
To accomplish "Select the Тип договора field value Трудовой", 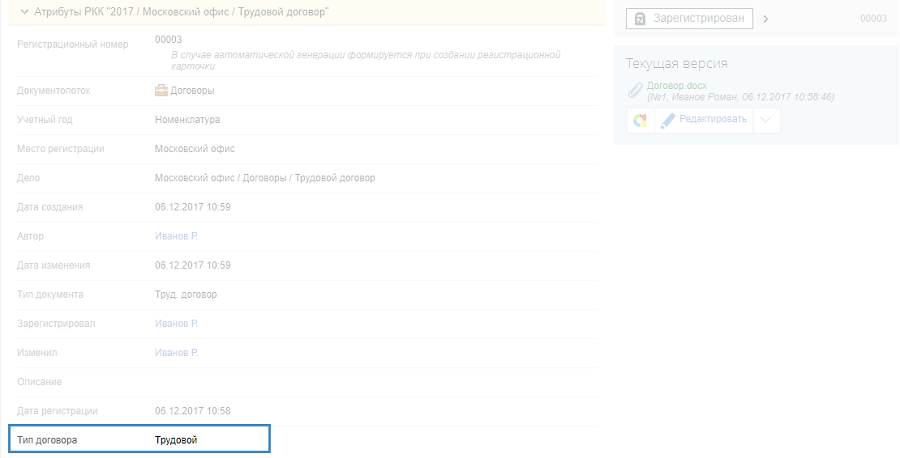I will (176, 440).
